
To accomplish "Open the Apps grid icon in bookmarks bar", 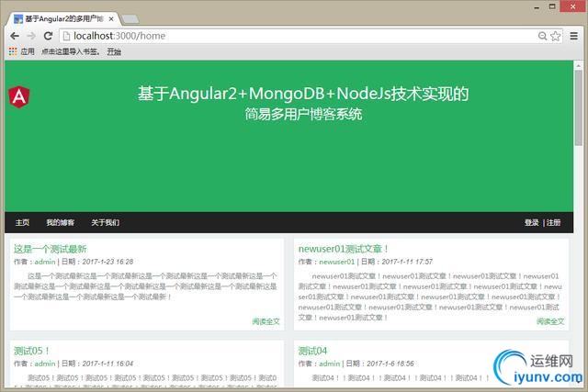I will 13,51.
